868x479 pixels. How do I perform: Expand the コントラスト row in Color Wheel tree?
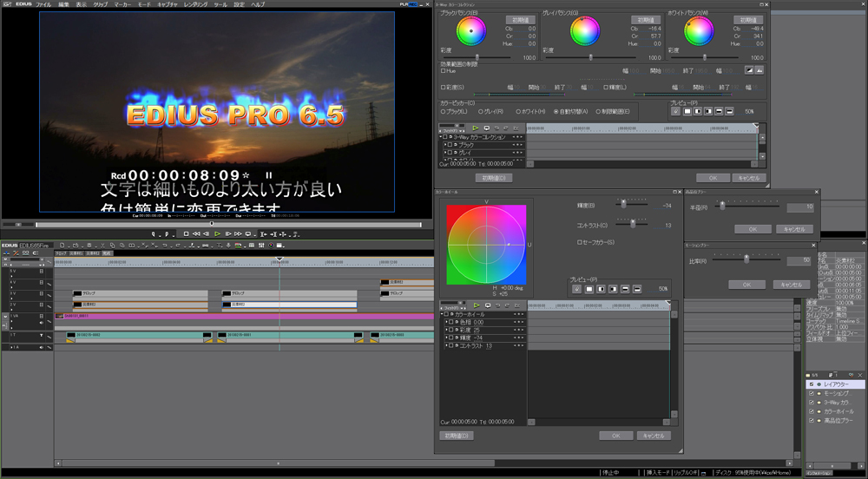click(x=446, y=345)
